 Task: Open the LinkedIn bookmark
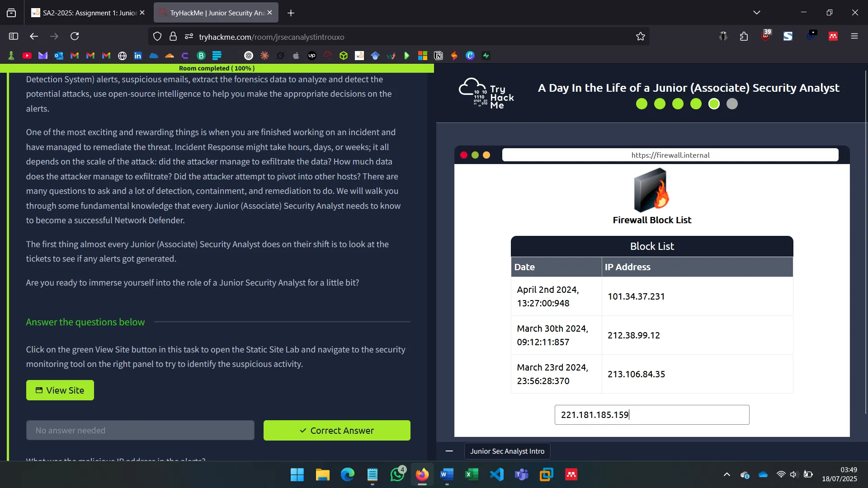(138, 55)
